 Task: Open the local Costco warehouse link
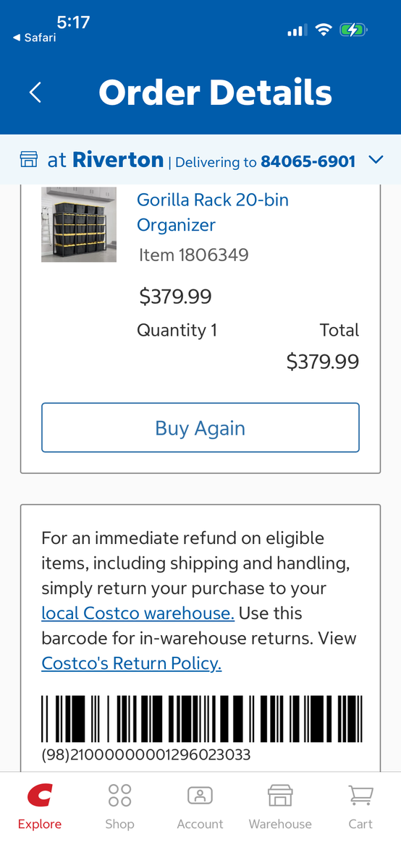coord(138,613)
